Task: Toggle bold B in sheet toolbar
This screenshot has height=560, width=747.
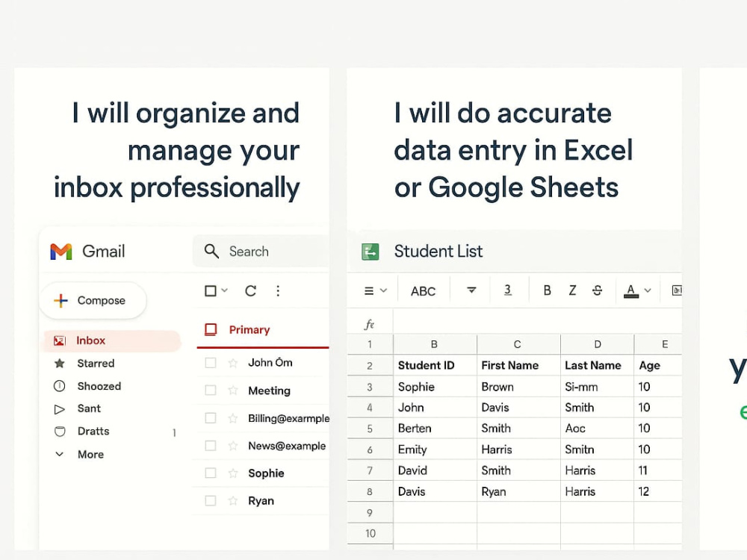Action: coord(548,290)
